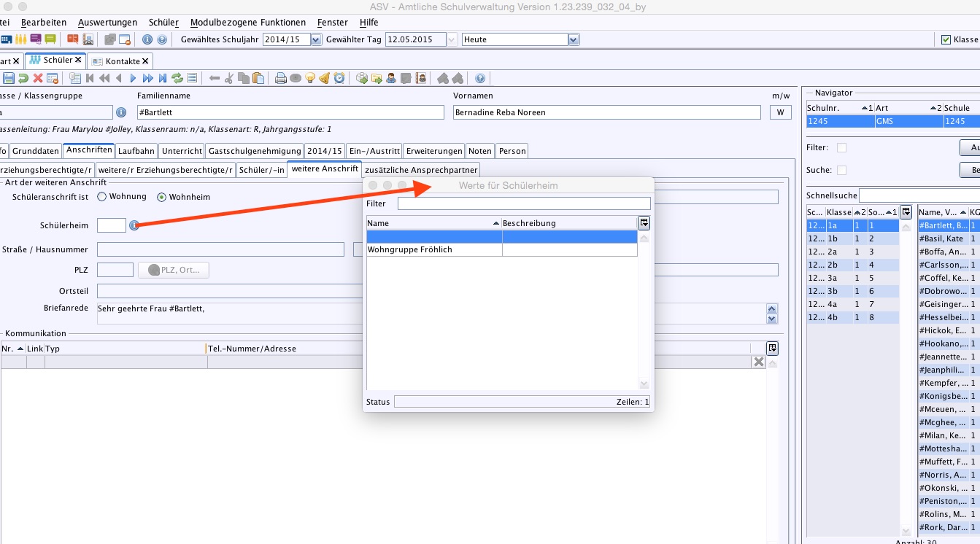Screen dimensions: 980x544
Task: Click the alarm clock icon
Action: (339, 78)
